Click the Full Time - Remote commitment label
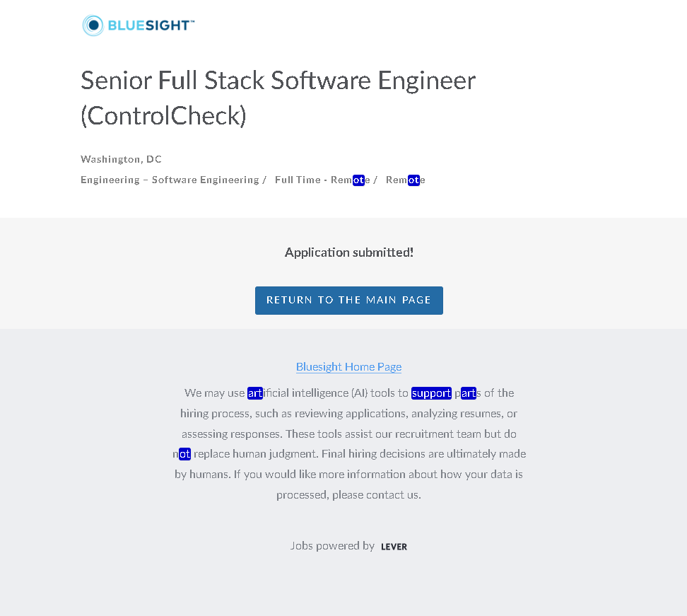The height and width of the screenshot is (616, 687). 322,180
